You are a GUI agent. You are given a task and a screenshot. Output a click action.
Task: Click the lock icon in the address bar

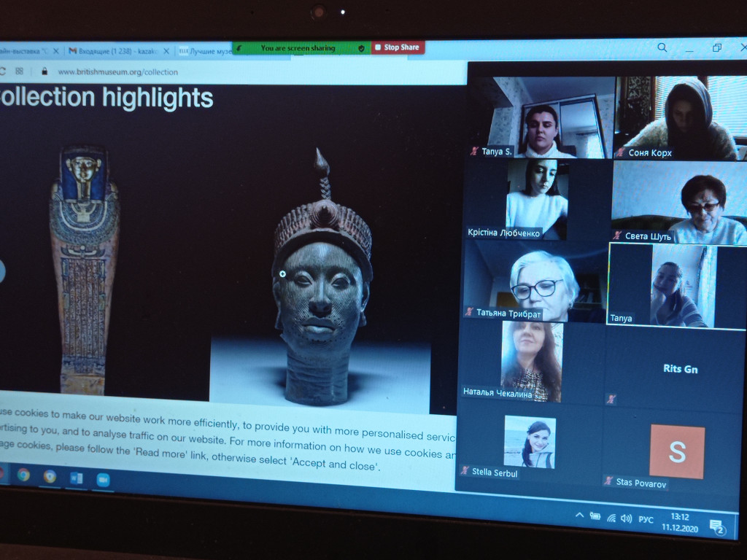pyautogui.click(x=44, y=71)
